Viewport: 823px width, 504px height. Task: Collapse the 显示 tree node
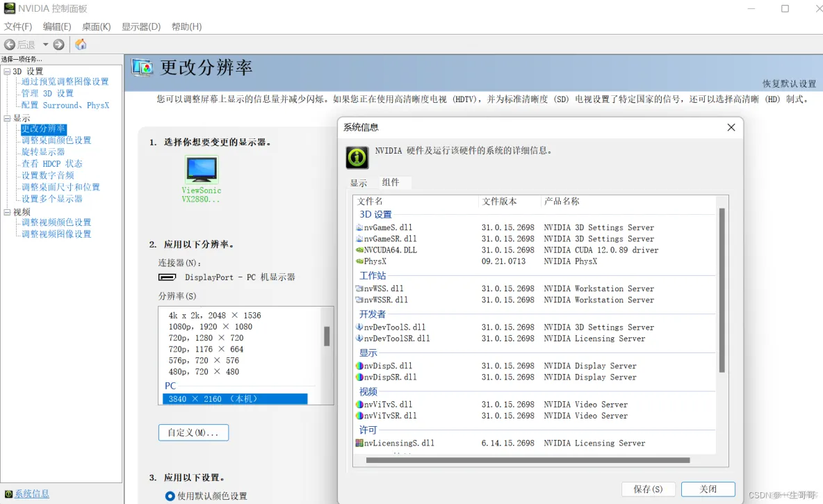point(7,118)
